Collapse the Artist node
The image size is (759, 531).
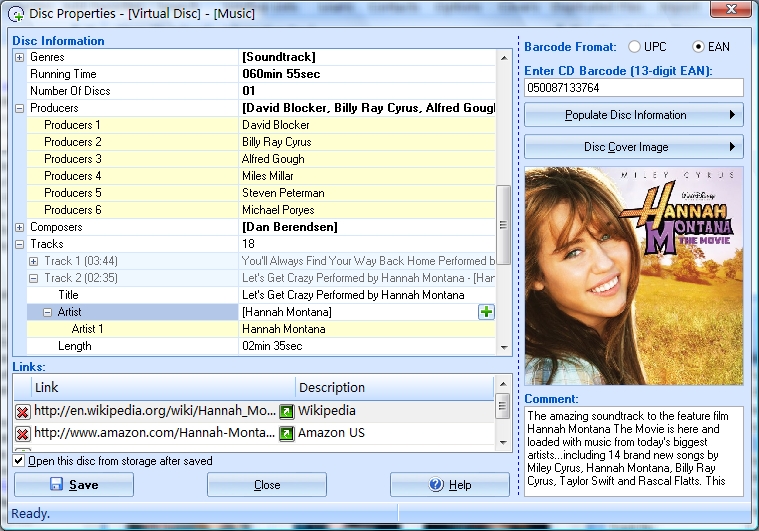[x=47, y=313]
